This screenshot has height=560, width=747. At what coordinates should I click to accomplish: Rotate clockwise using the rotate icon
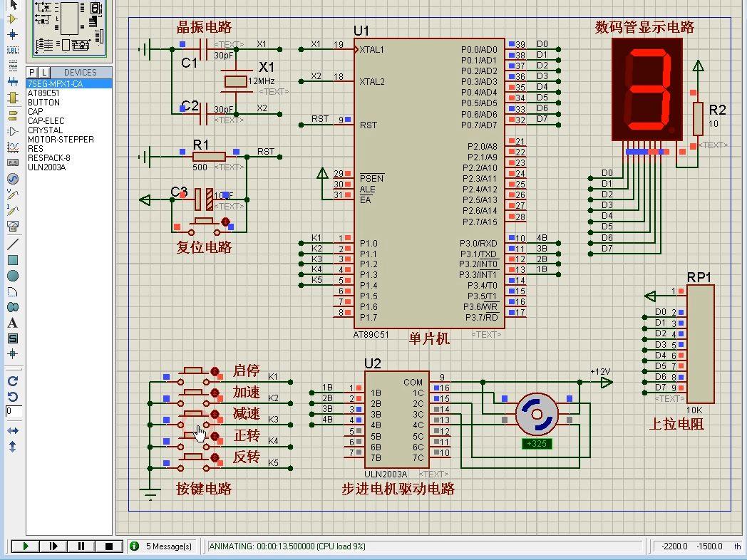(13, 381)
